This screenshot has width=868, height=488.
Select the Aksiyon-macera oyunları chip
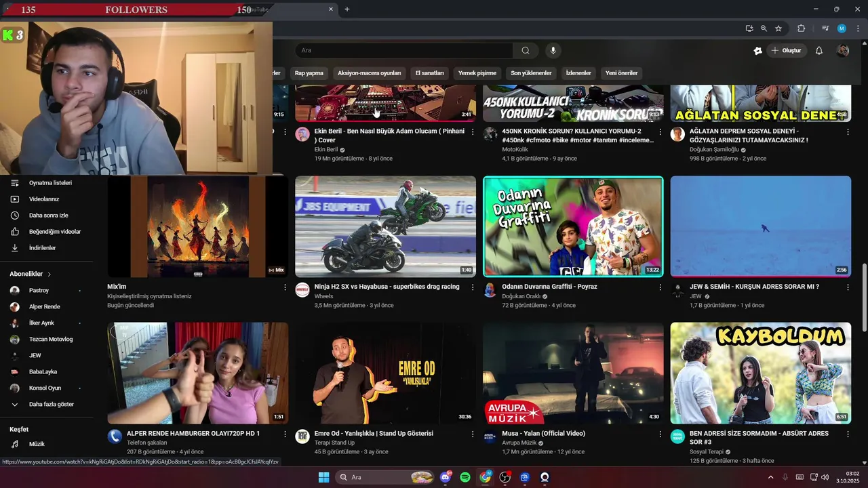[370, 73]
